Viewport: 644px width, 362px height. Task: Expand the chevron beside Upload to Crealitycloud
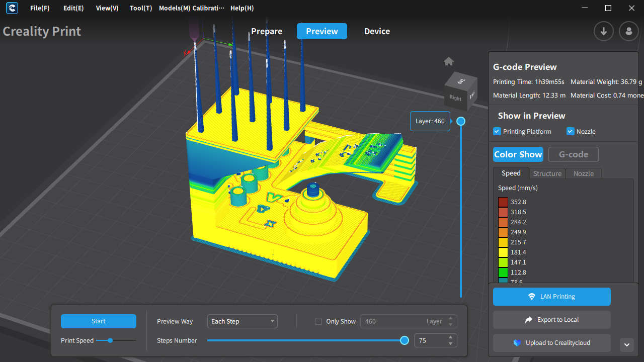(x=627, y=344)
